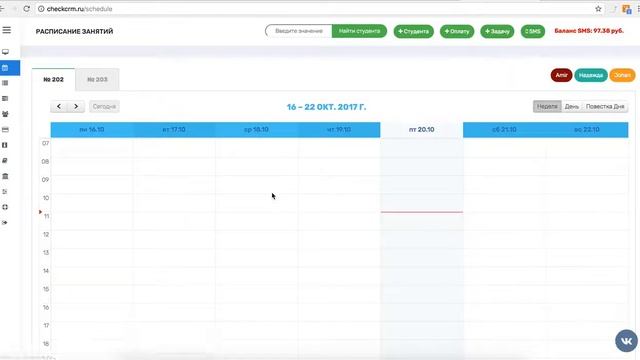
Task: Click the 16 – 22 ОКТ. 2017 Г. title
Action: [326, 107]
